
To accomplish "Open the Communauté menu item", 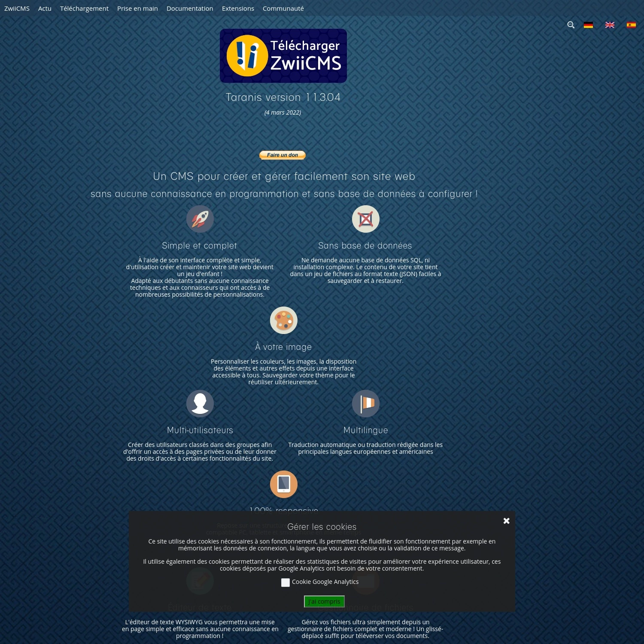I will [x=283, y=8].
